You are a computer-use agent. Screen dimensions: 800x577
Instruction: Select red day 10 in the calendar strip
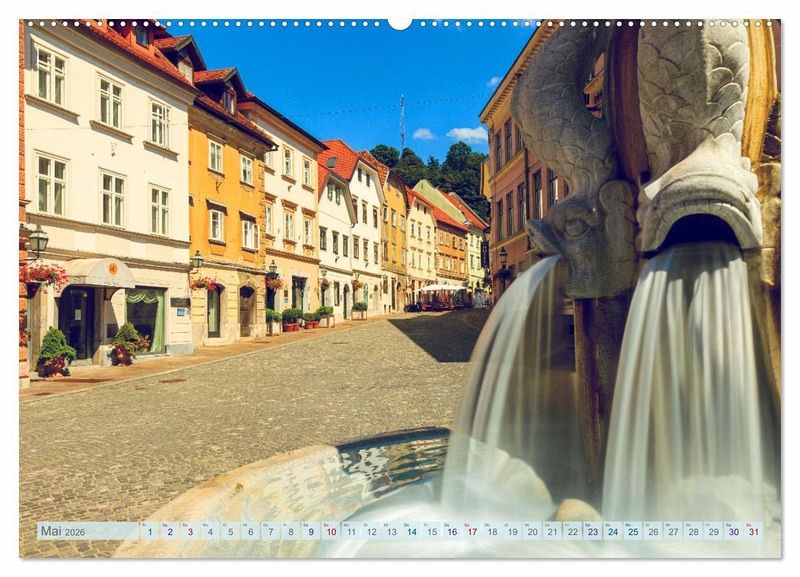click(331, 531)
